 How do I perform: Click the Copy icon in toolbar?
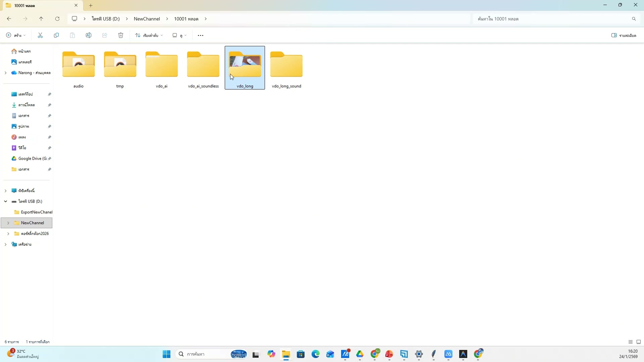[56, 35]
